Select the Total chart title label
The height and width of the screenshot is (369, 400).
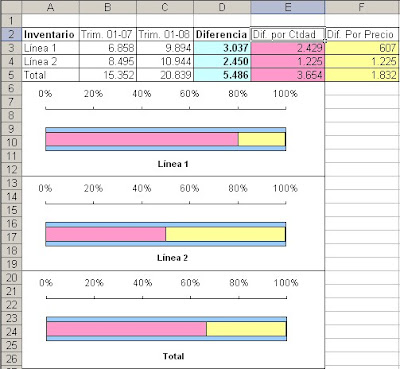point(173,356)
